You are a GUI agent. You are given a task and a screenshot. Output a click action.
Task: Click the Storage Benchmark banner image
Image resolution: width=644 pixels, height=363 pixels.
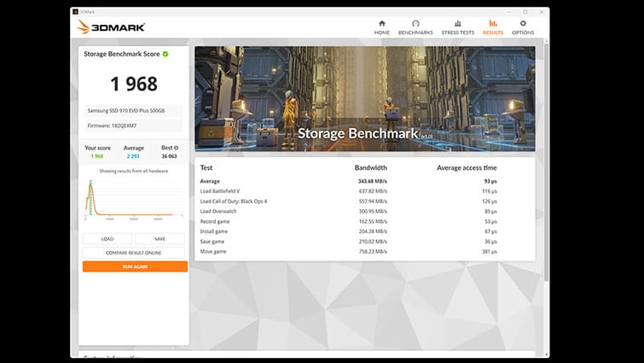pyautogui.click(x=365, y=99)
